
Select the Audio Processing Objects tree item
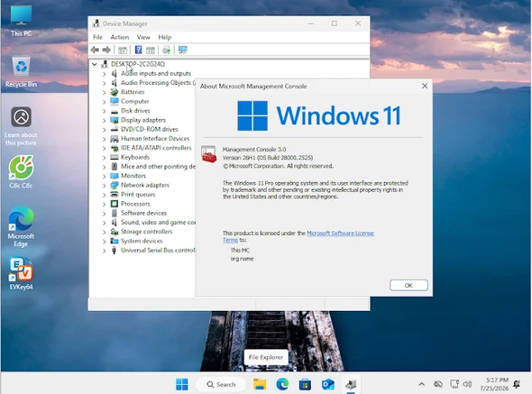[158, 82]
